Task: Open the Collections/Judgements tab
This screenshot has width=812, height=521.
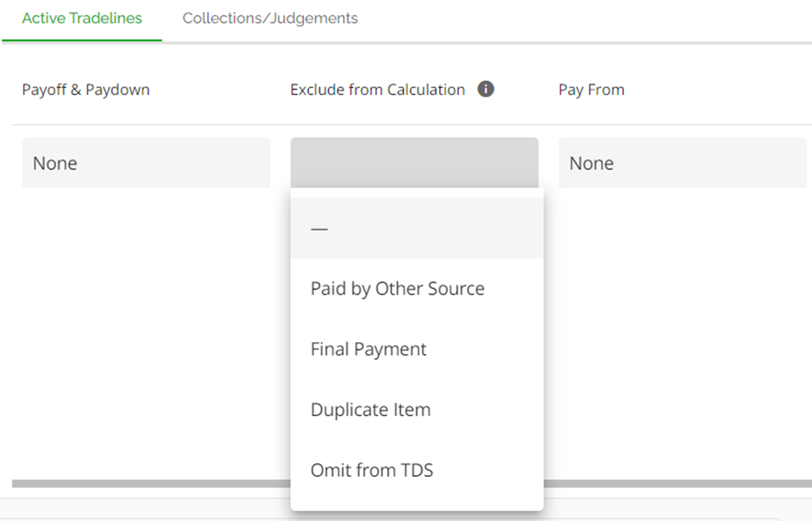Action: (270, 18)
